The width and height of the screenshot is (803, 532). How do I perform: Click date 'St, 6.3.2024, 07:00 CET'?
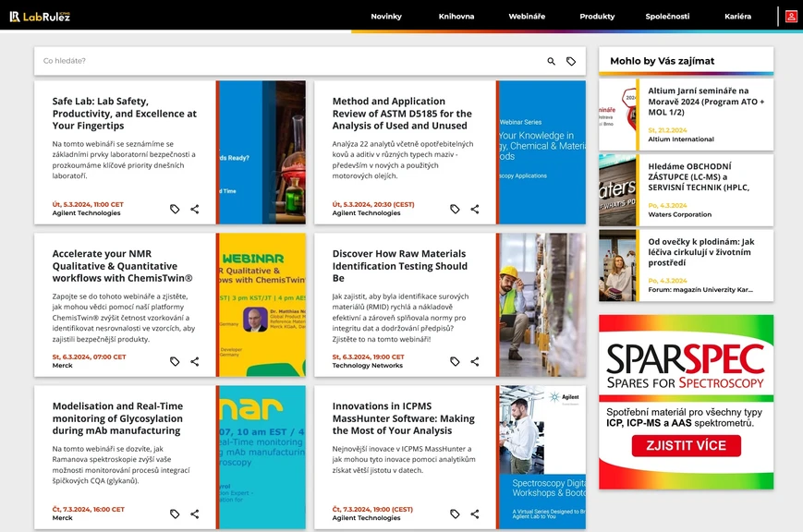(x=89, y=357)
